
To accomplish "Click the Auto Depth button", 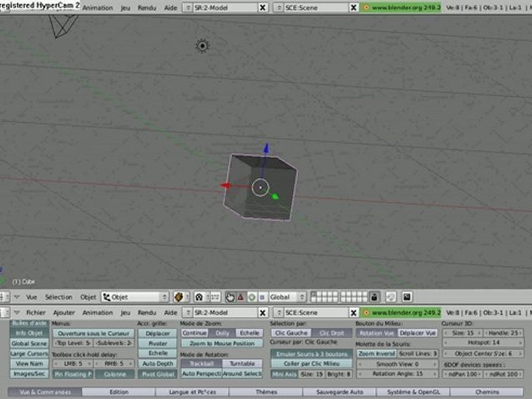I will pos(158,364).
